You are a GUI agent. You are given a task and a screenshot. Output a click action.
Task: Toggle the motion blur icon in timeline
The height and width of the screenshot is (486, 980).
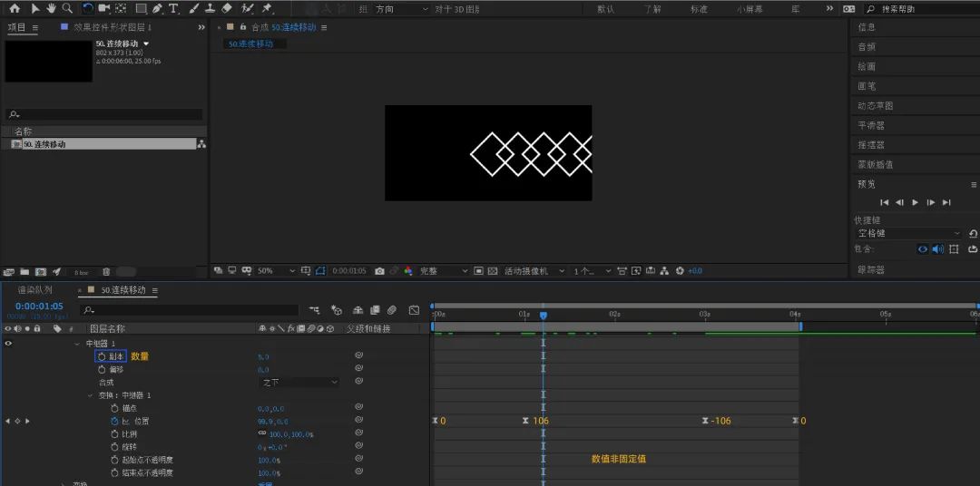coord(392,310)
